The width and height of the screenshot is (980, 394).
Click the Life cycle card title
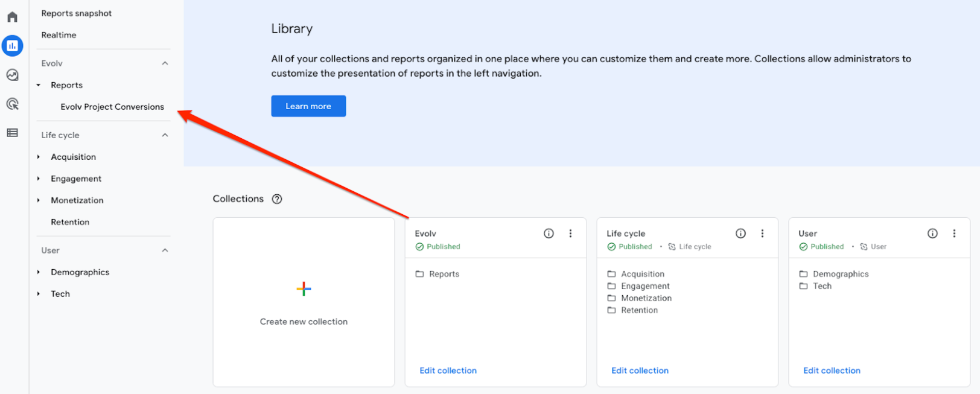coord(626,234)
